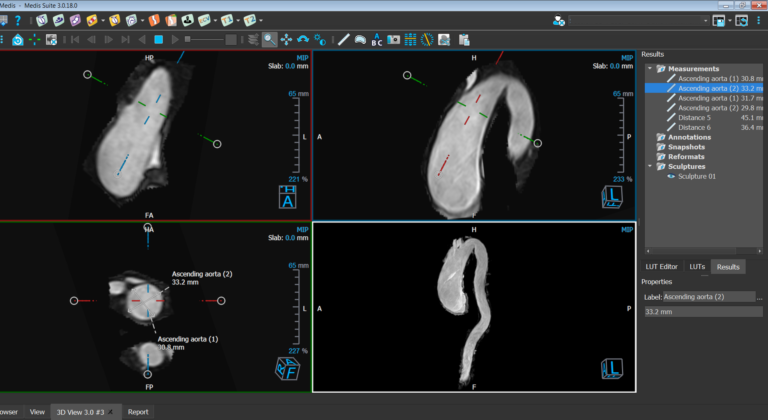768x420 pixels.
Task: Switch to the LUT Editor tab
Action: point(661,267)
